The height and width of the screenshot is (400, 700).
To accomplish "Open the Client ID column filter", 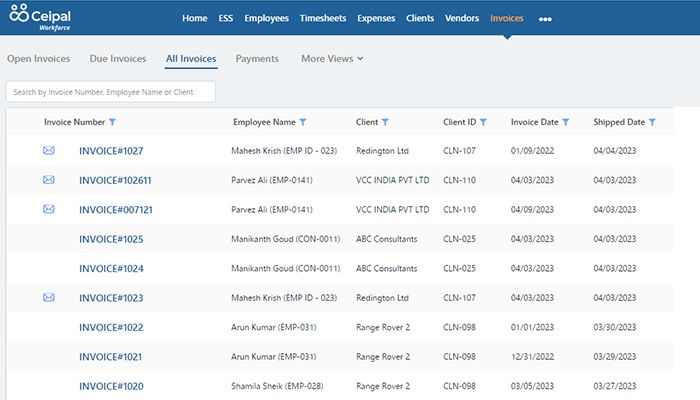I will (x=483, y=122).
